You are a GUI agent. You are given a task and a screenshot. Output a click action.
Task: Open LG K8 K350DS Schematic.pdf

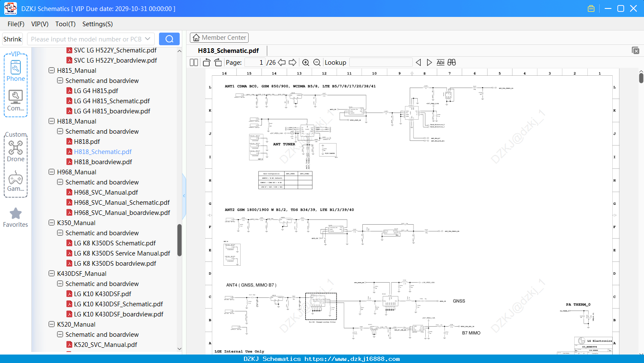pyautogui.click(x=115, y=243)
